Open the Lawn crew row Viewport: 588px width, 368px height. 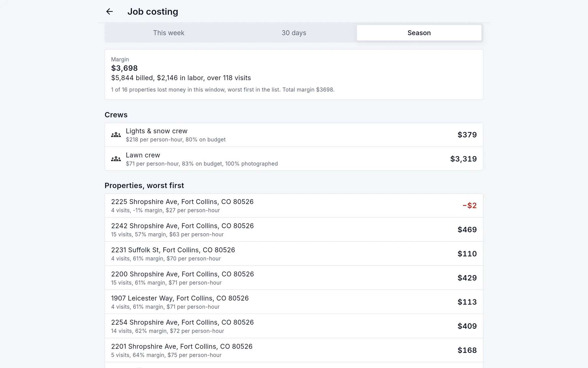coord(294,159)
